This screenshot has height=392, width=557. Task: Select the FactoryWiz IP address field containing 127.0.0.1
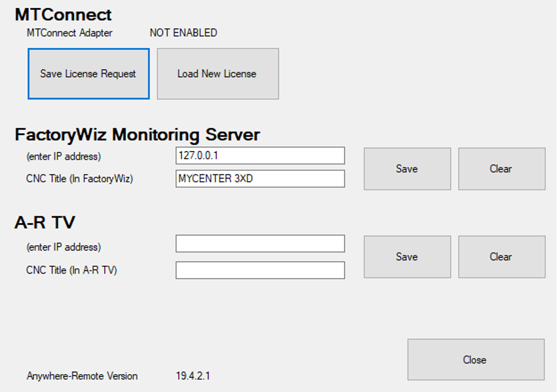pyautogui.click(x=260, y=156)
